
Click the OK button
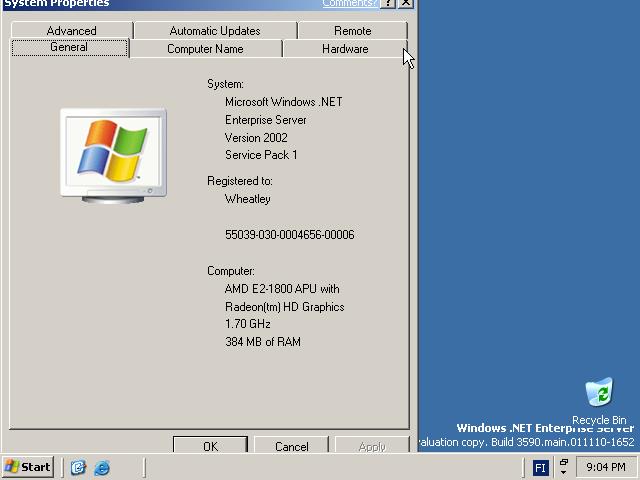pos(210,446)
